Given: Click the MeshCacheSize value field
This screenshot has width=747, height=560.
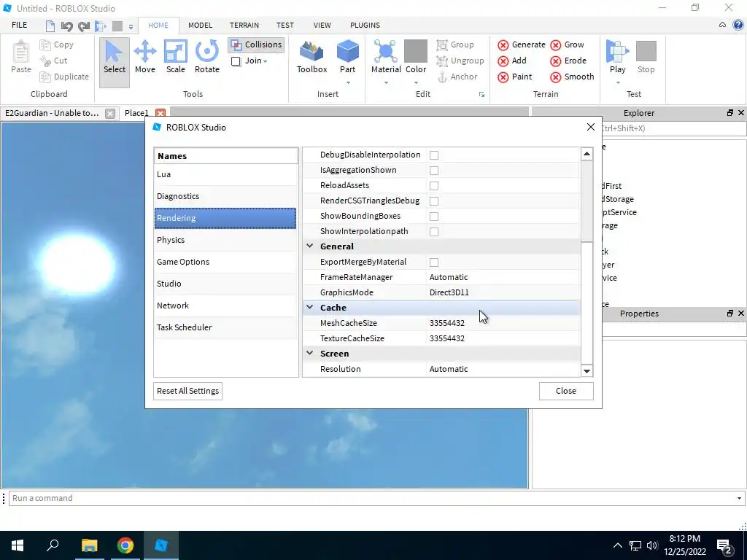Looking at the screenshot, I should pos(503,323).
